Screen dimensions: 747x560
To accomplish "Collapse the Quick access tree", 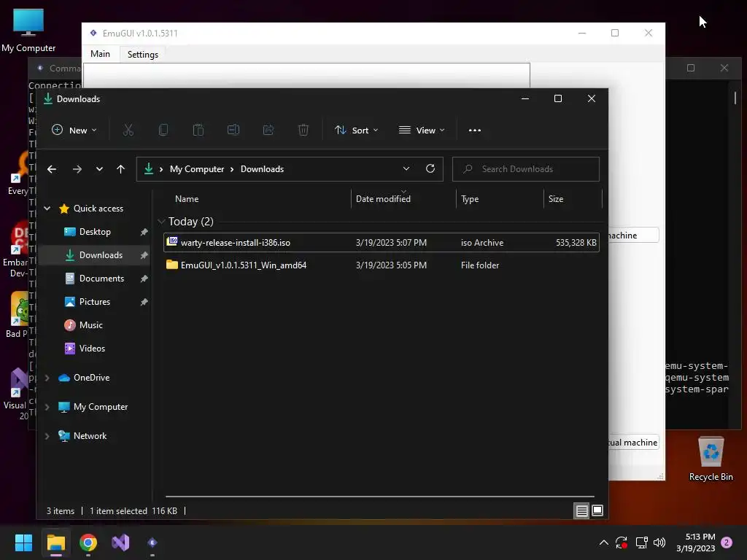I will [47, 208].
